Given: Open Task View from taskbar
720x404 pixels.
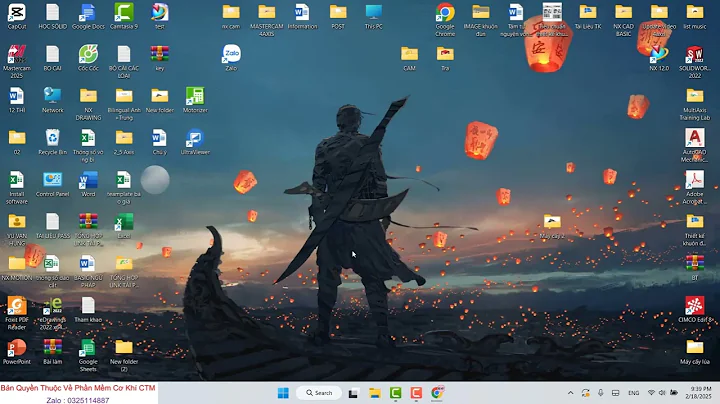Looking at the screenshot, I should [x=353, y=393].
